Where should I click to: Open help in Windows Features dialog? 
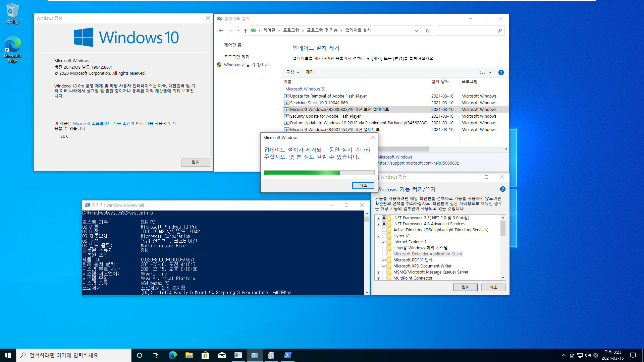coord(503,189)
